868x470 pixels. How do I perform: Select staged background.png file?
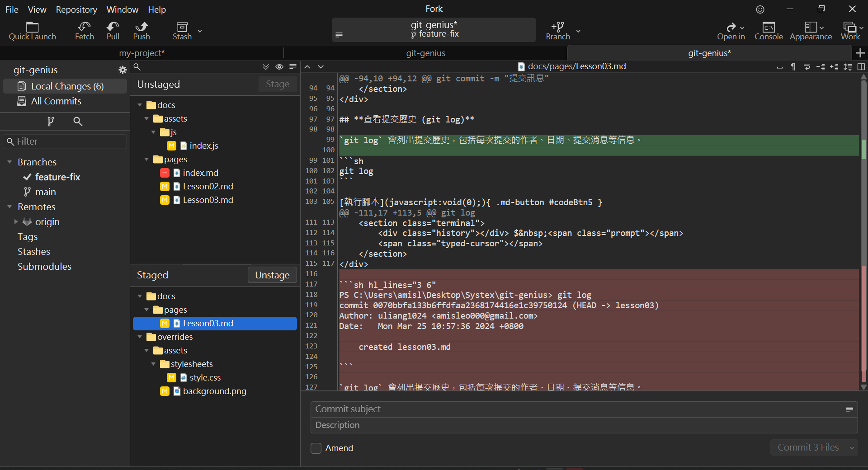click(x=214, y=391)
